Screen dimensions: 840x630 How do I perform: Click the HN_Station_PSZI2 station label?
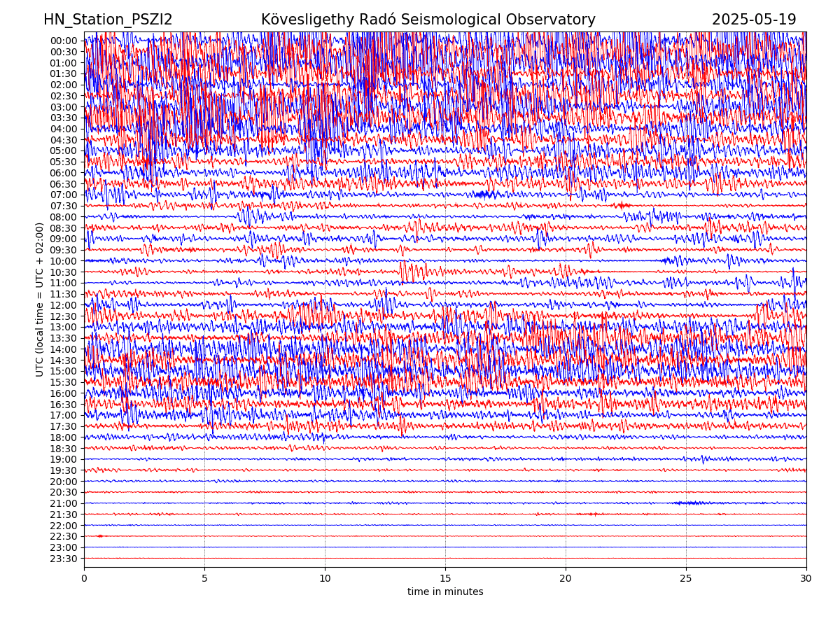pos(108,20)
